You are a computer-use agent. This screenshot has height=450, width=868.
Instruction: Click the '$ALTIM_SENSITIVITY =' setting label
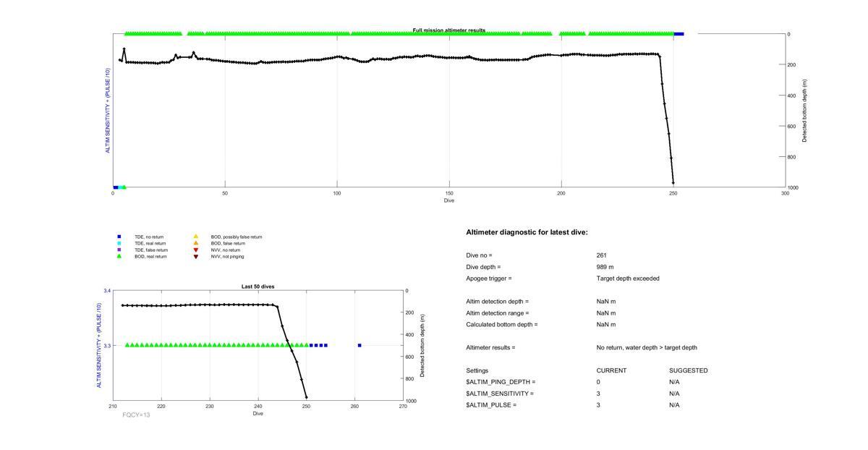501,394
